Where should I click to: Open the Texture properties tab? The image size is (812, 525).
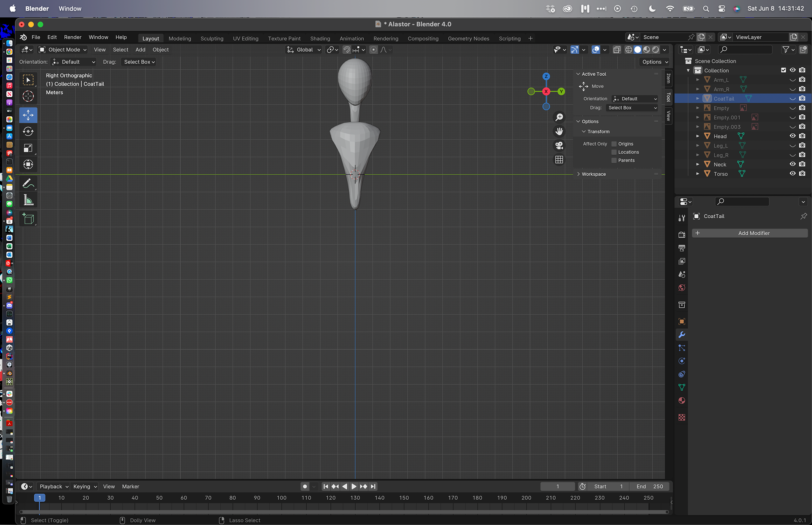[682, 417]
